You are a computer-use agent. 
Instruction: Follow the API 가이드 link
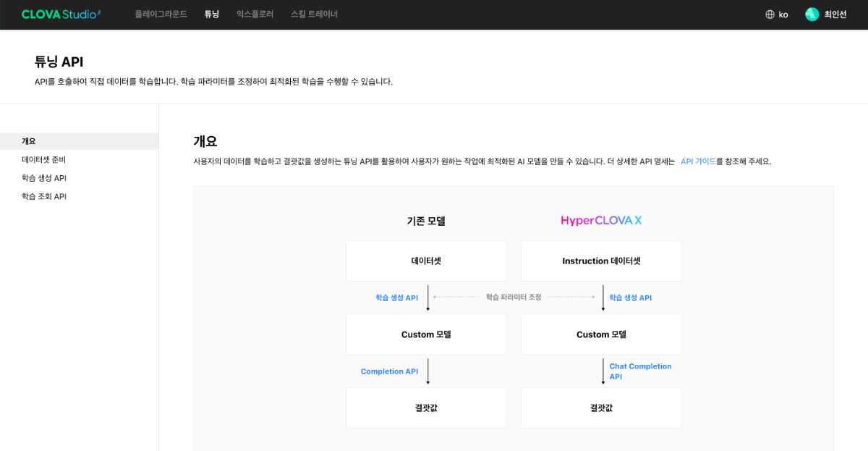698,161
